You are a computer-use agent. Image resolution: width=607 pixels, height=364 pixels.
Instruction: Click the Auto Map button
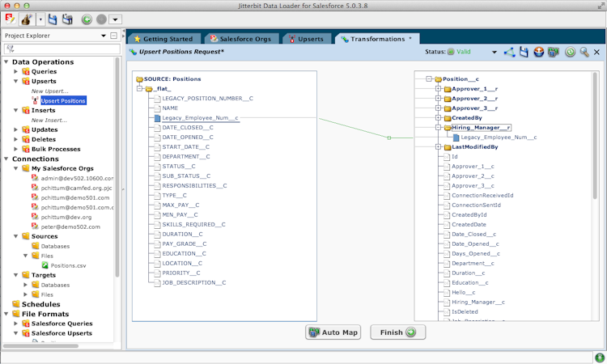(333, 332)
